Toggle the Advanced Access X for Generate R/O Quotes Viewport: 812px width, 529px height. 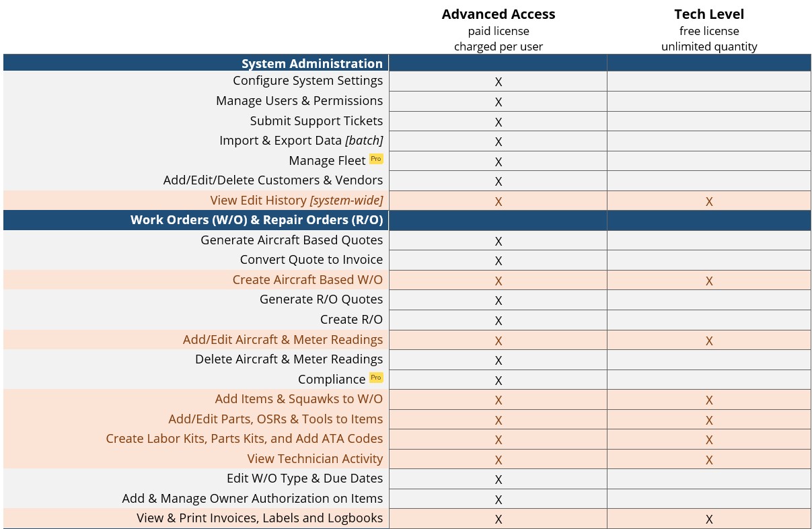[x=499, y=300]
